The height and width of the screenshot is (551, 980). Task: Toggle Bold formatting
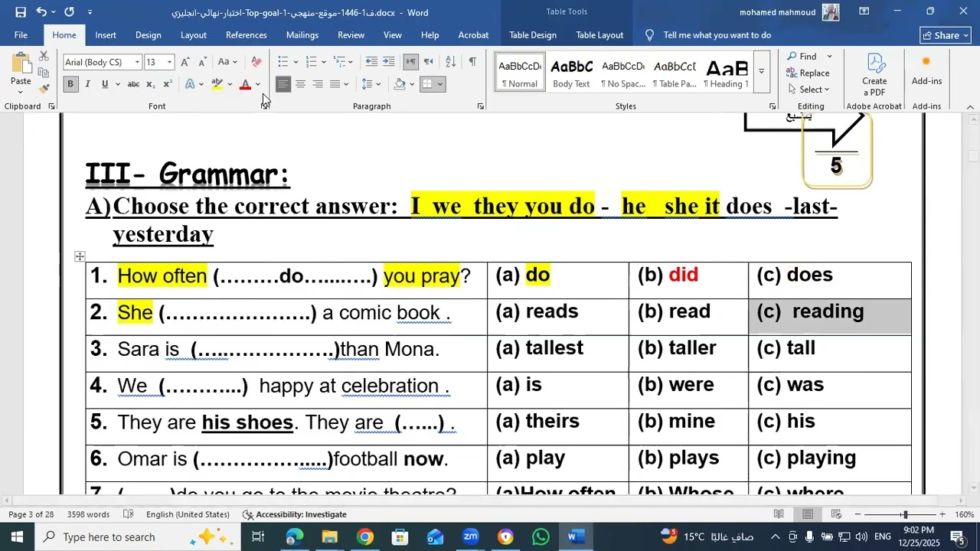pos(70,84)
